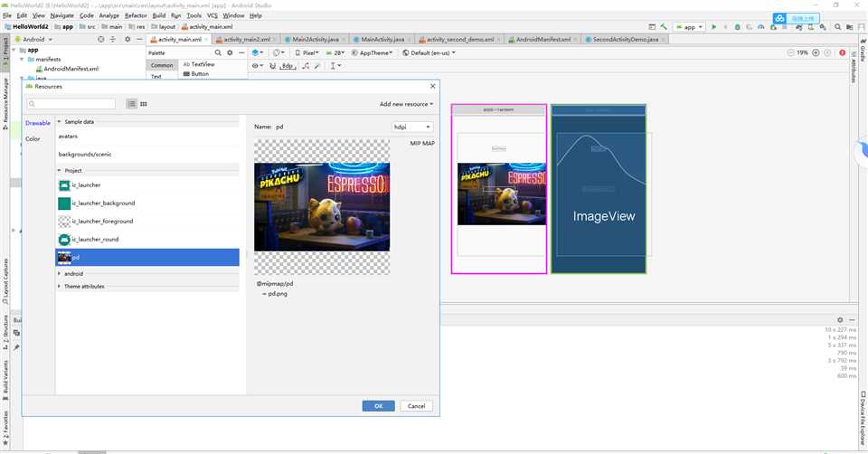The image size is (868, 454).
Task: Switch to activity_main2.xml tab
Action: pos(246,39)
